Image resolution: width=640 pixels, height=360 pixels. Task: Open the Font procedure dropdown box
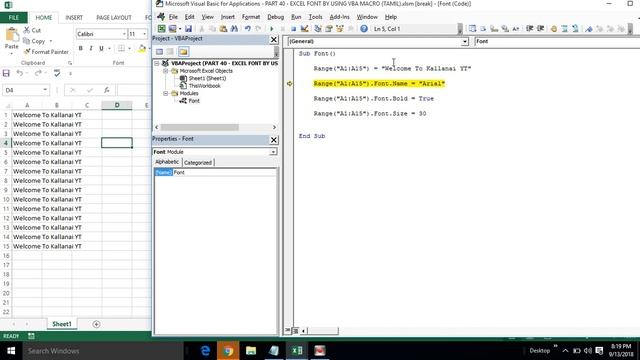(x=557, y=42)
